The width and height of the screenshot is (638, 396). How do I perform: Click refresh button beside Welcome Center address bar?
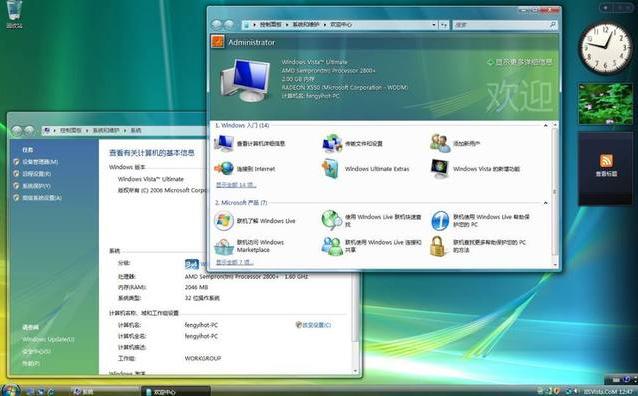444,25
